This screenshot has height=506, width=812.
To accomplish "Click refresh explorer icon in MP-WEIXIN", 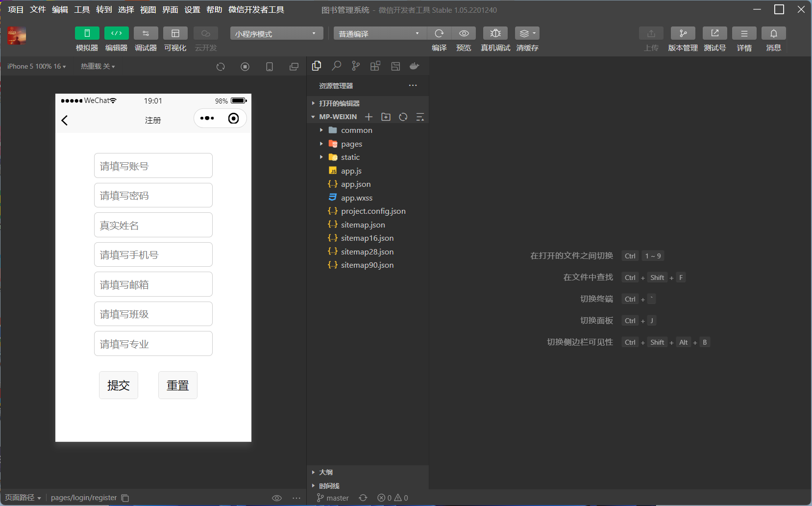I will tap(403, 117).
